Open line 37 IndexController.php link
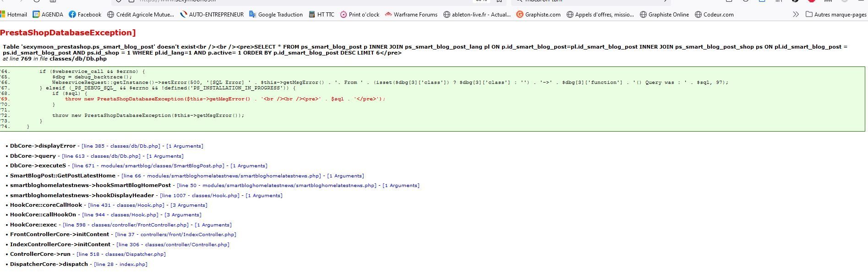The image size is (868, 276). tap(175, 235)
